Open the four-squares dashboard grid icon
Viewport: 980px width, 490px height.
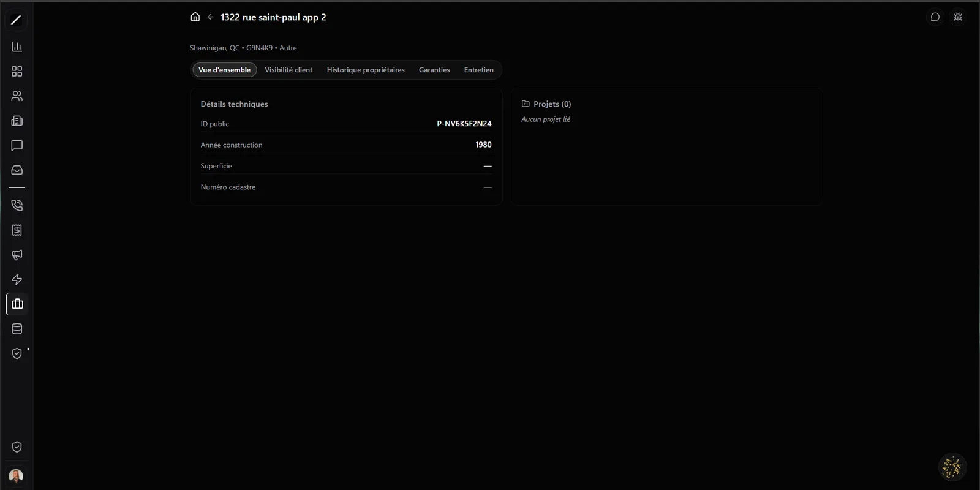(x=17, y=72)
